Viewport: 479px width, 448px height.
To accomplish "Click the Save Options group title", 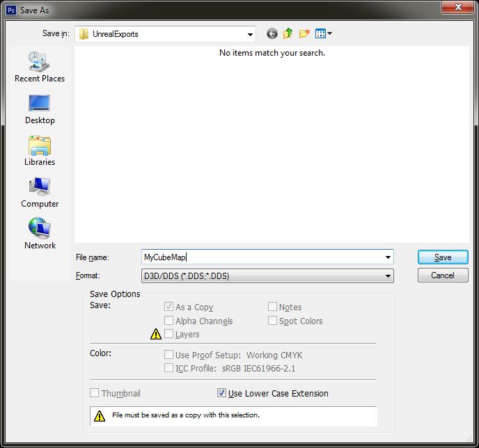I will click(x=115, y=294).
